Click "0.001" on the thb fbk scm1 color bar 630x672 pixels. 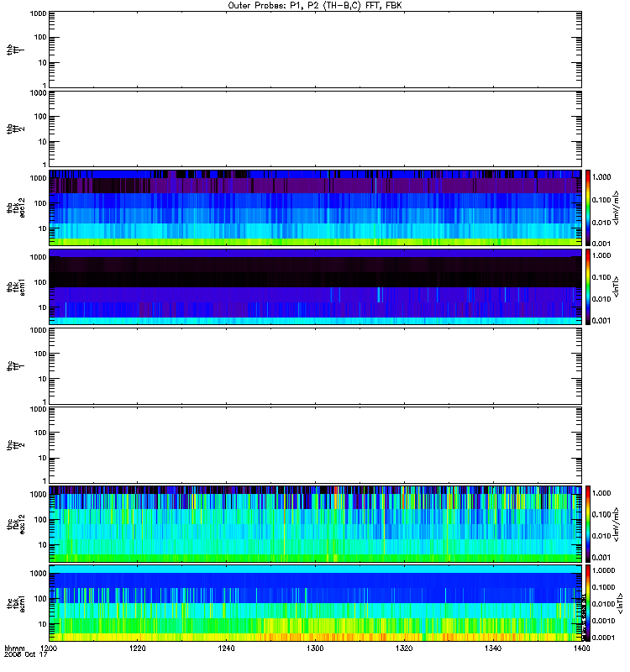[601, 321]
